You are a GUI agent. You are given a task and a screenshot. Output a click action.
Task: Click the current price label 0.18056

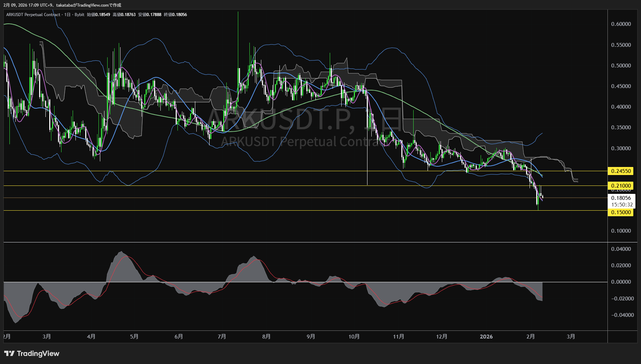click(x=621, y=198)
